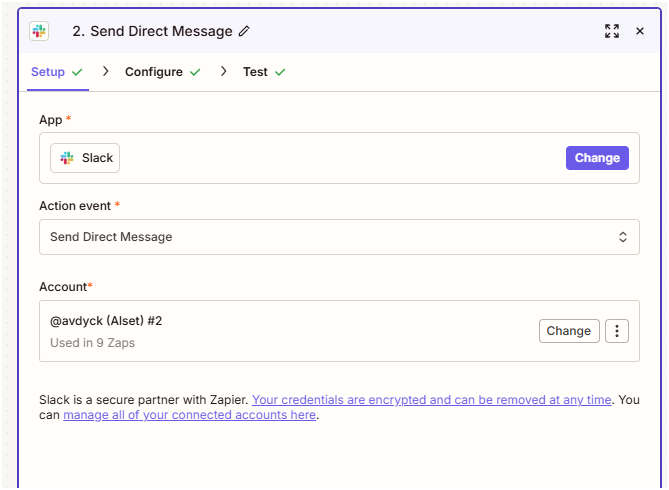Open credentials are encrypted link
This screenshot has width=669, height=490.
point(431,400)
